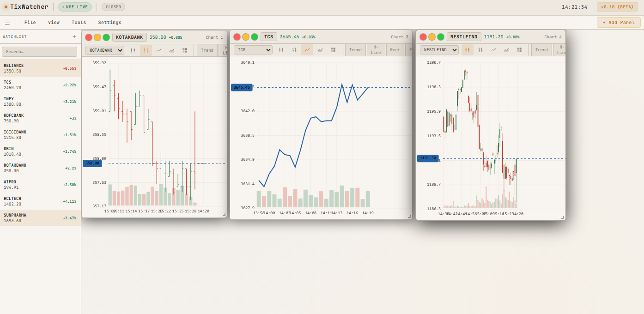Open the Settings menu
Screen dimensions: 644x314
[x=109, y=22]
